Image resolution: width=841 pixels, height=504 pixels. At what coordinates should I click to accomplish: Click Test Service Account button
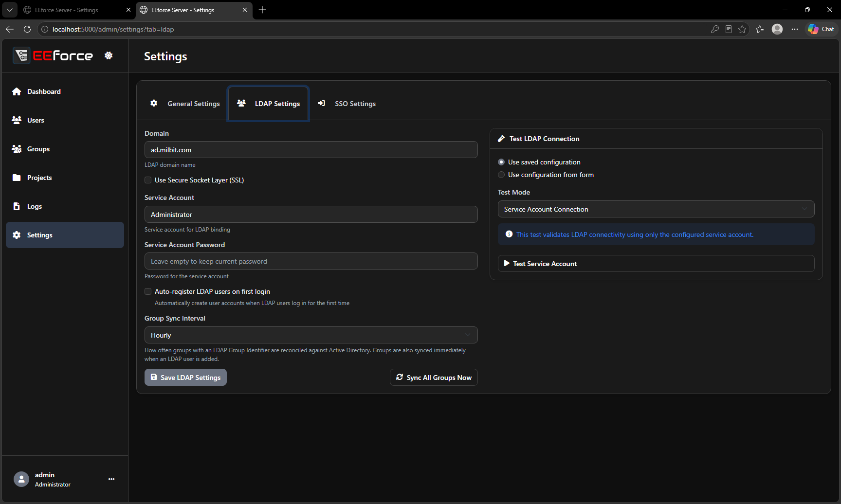[x=656, y=264]
